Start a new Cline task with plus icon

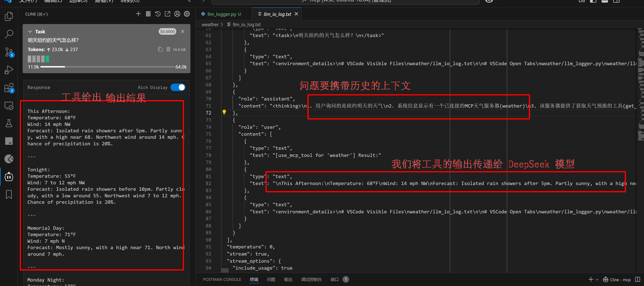click(138, 14)
